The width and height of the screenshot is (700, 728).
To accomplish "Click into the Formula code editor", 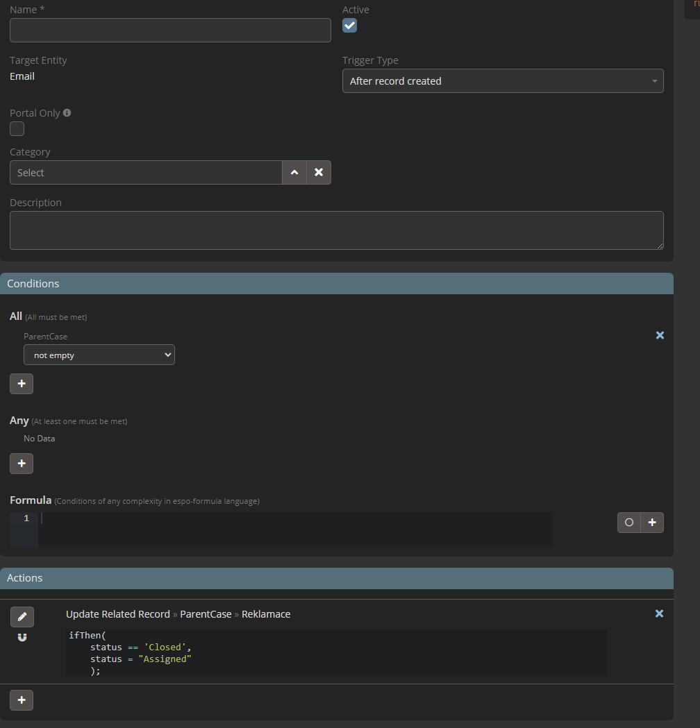I will tap(295, 529).
